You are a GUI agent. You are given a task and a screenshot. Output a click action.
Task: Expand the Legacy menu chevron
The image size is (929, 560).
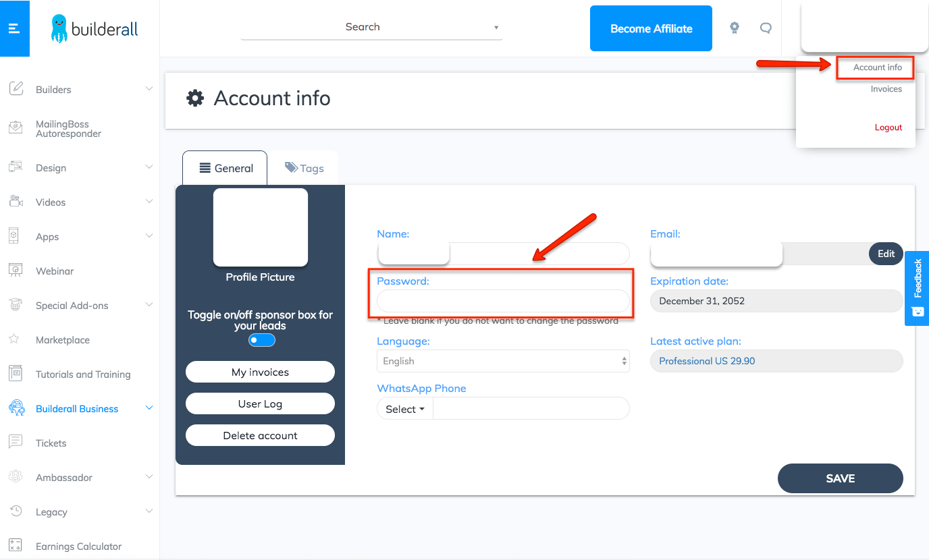[149, 511]
